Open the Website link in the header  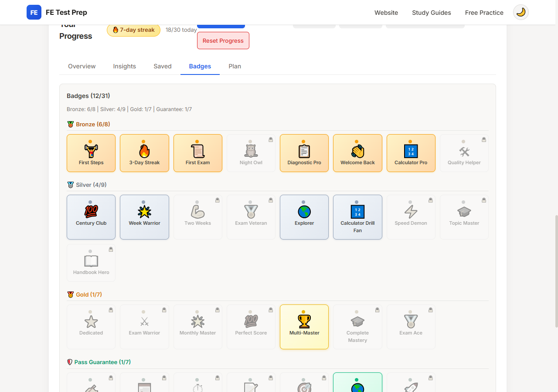[386, 13]
